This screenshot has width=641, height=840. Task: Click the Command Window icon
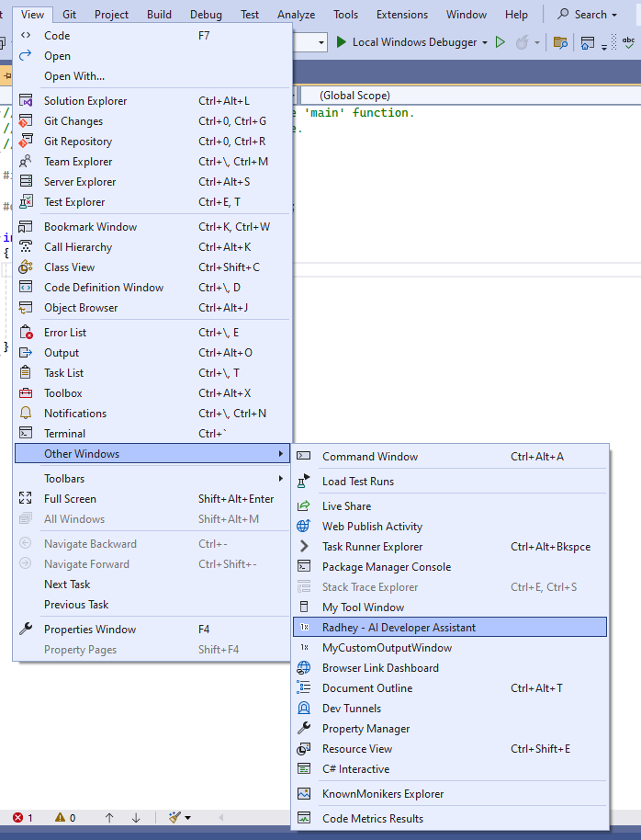pos(304,456)
